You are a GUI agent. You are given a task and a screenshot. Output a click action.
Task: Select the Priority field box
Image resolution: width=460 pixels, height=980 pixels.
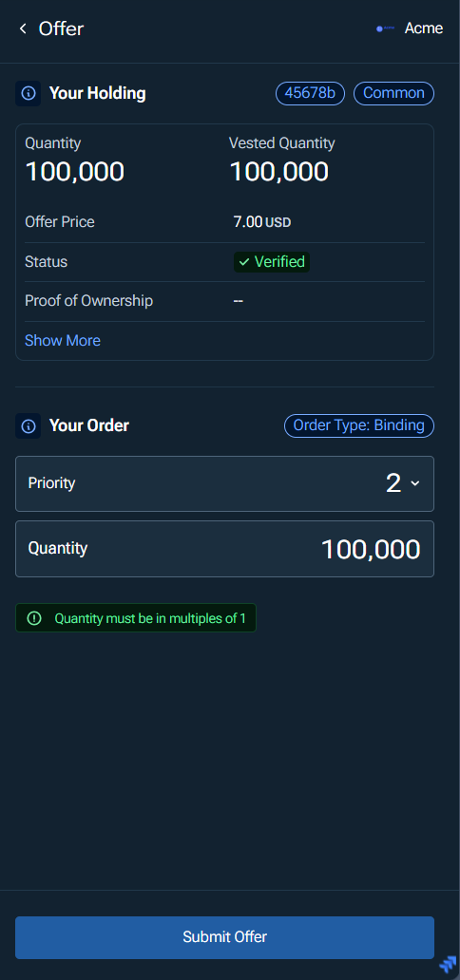pos(224,483)
